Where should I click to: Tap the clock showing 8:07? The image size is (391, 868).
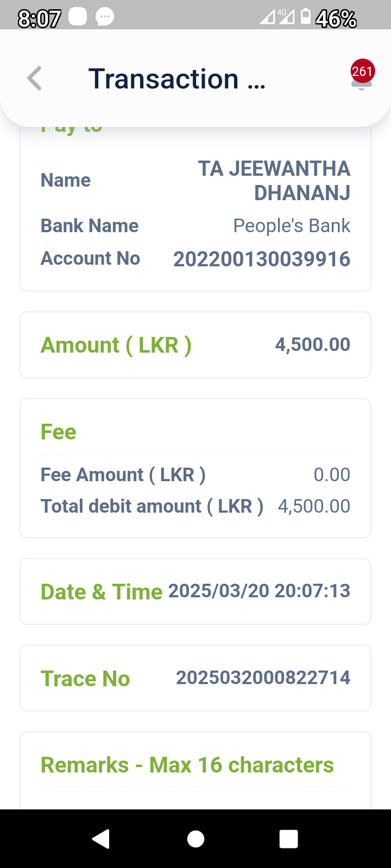point(39,19)
